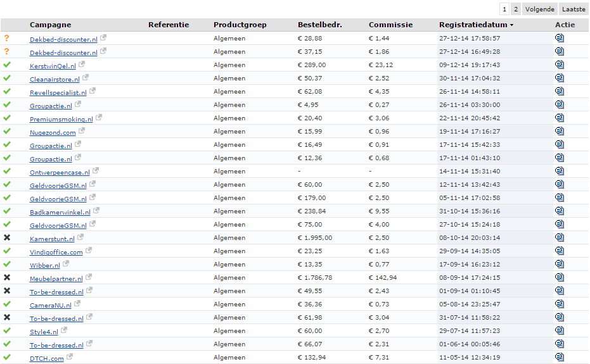Image resolution: width=590 pixels, height=364 pixels.
Task: Open external link icon beside KerstwinQel.nl
Action: (82, 64)
